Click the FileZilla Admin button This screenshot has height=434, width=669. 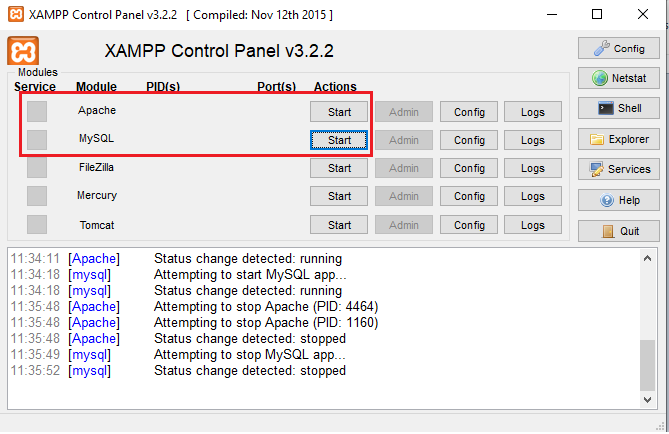(x=404, y=168)
